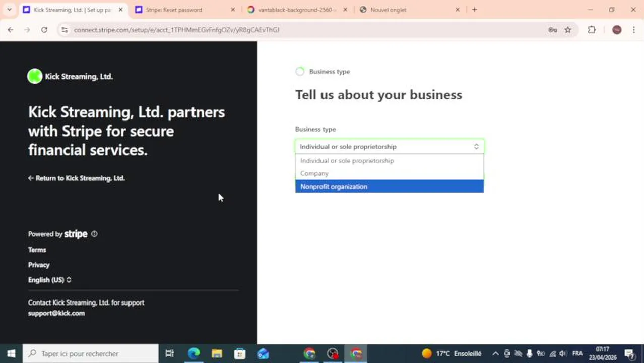Screen dimensions: 644x363
Task: Open the Outlook mail taskbar icon
Action: pyautogui.click(x=263, y=353)
